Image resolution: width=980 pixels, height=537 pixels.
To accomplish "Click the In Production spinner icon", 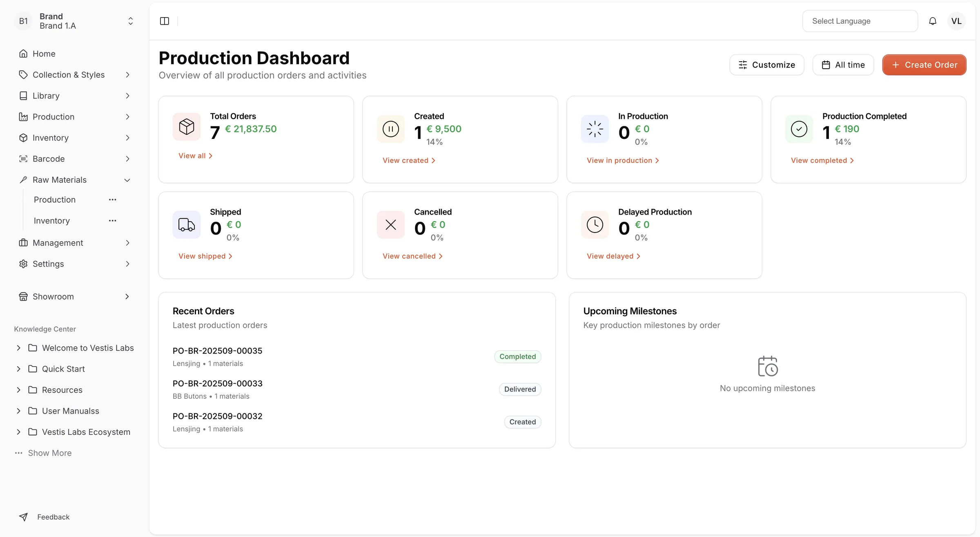I will (595, 129).
